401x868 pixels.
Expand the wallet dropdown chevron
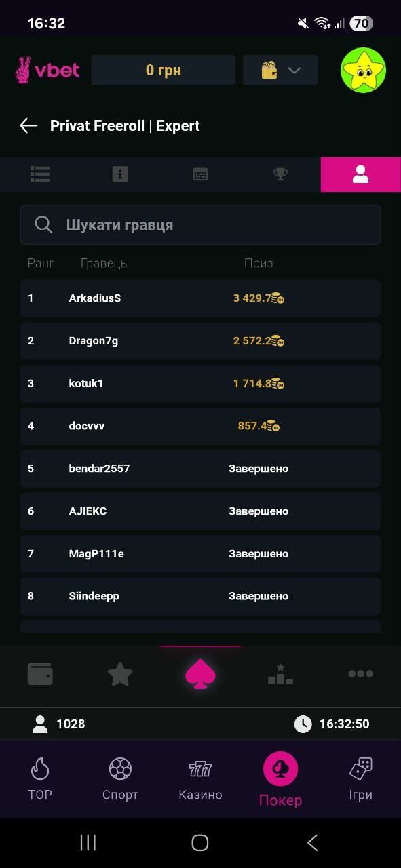pos(294,71)
